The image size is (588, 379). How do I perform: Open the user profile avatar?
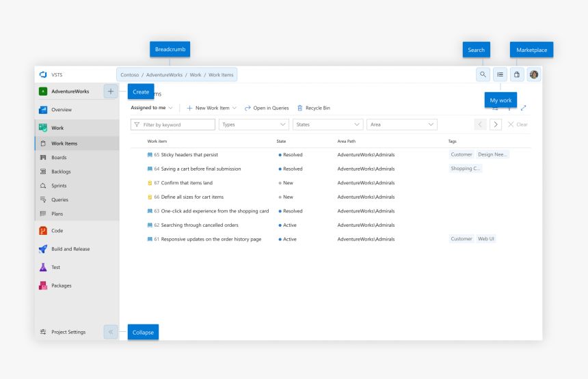(534, 74)
